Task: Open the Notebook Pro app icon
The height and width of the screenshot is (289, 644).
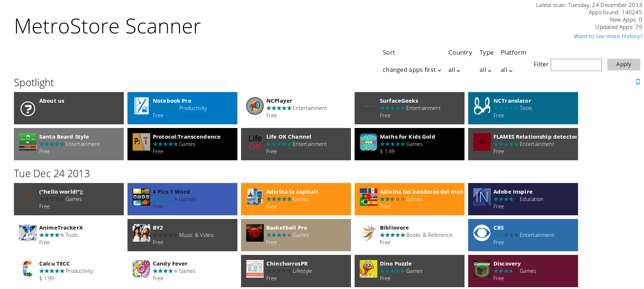Action: point(141,106)
